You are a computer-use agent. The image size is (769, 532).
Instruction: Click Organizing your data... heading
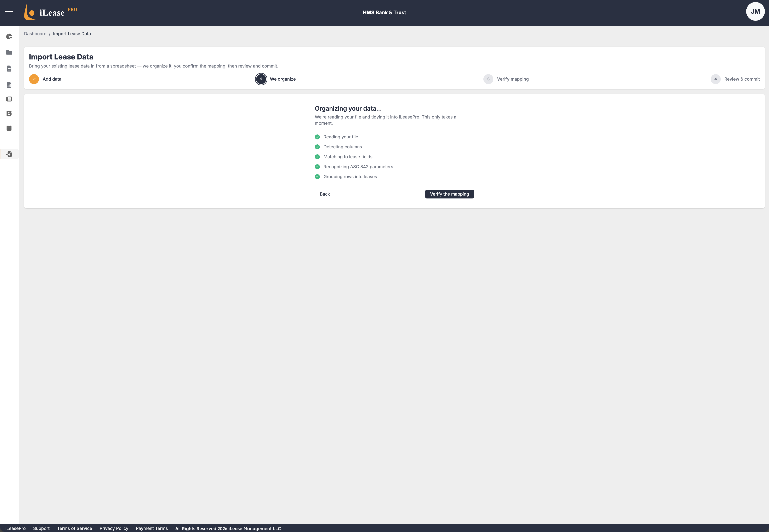click(x=348, y=108)
